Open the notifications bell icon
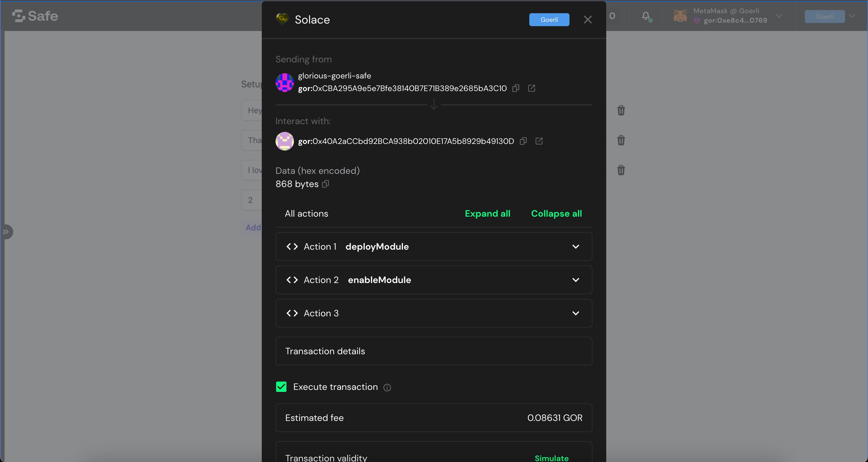 [646, 16]
